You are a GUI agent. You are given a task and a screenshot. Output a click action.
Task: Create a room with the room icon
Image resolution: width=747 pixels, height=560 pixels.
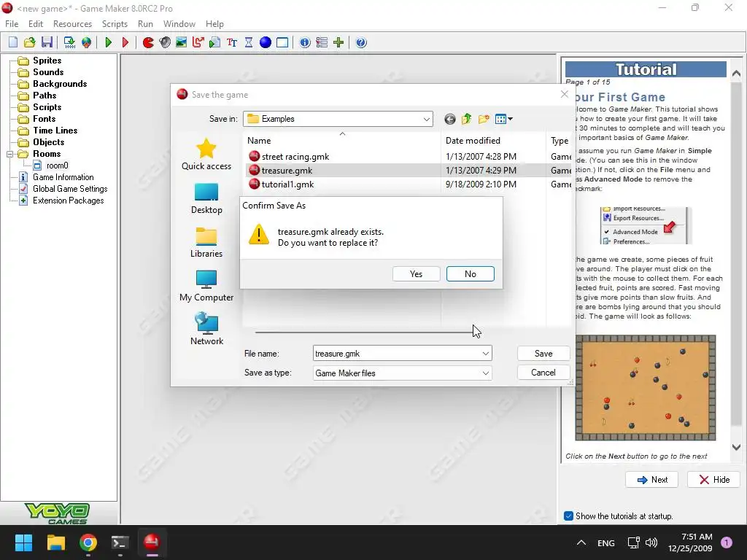[282, 42]
